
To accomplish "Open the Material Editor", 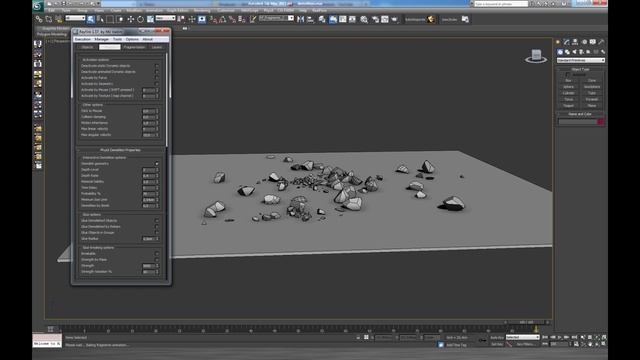I will [364, 19].
